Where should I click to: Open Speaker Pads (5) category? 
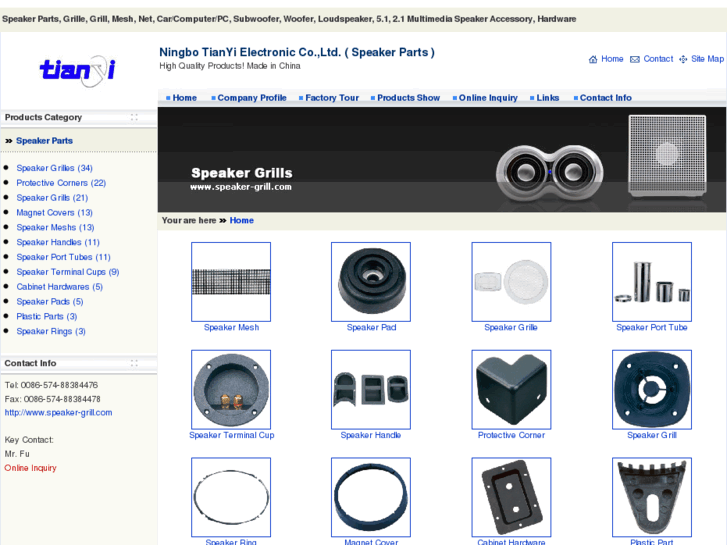pos(50,301)
